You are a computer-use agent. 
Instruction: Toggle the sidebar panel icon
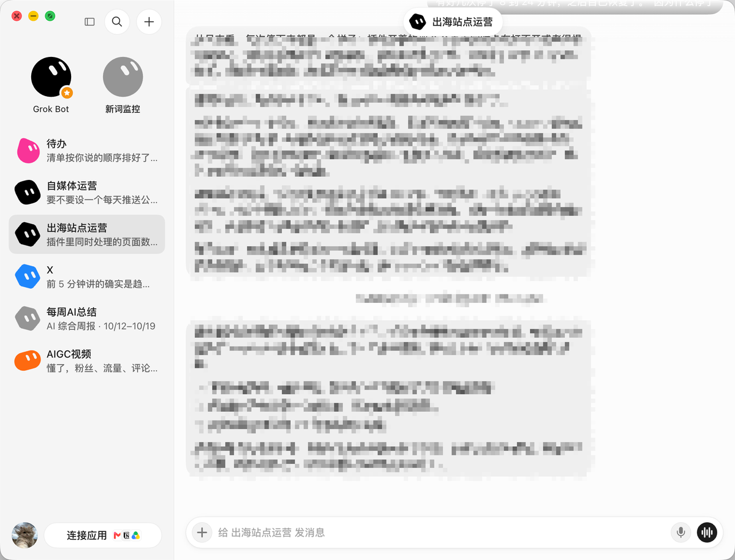point(89,22)
